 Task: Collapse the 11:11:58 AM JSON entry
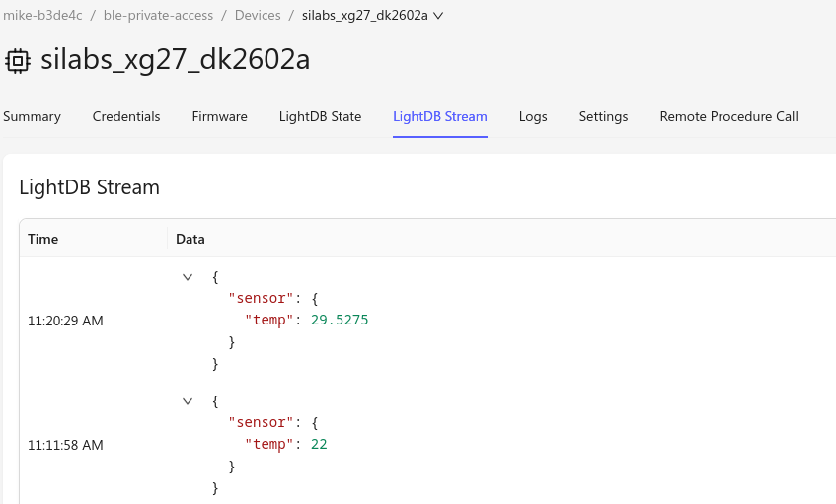point(188,401)
